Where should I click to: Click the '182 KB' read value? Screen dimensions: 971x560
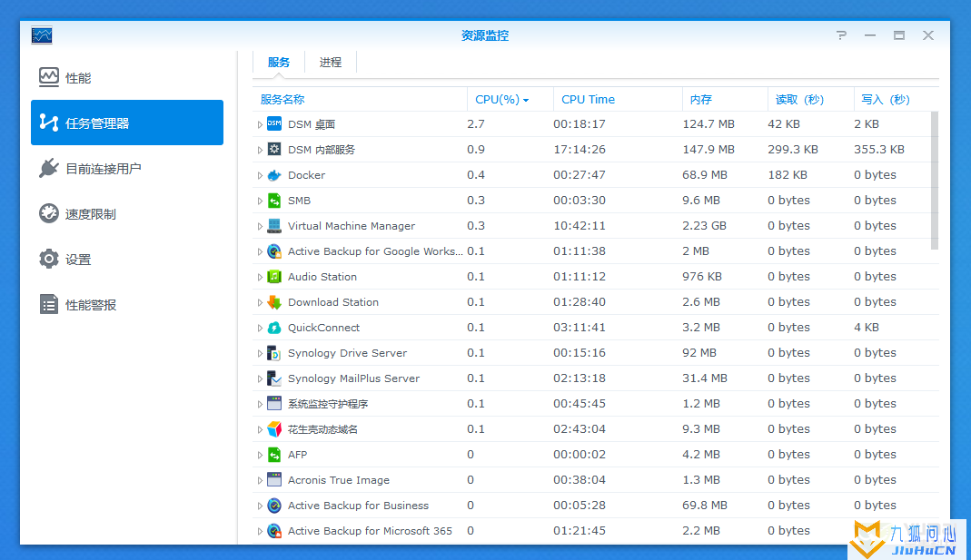tap(788, 175)
